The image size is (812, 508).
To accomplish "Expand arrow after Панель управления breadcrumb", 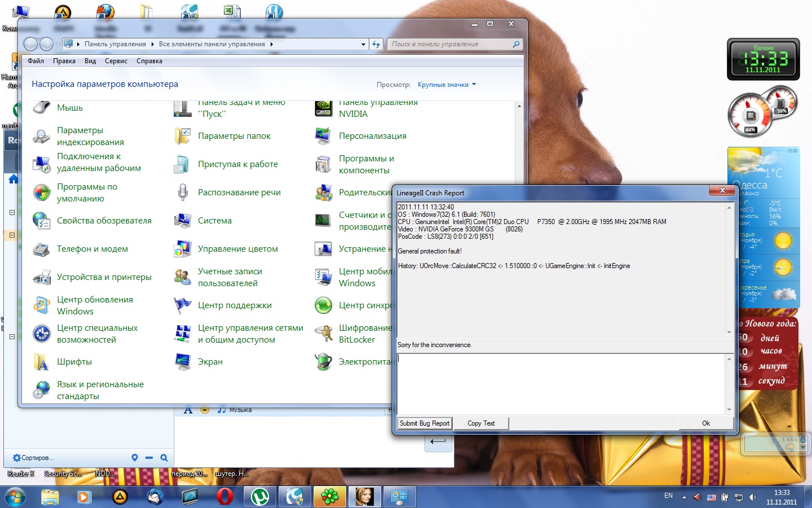I will click(x=153, y=44).
